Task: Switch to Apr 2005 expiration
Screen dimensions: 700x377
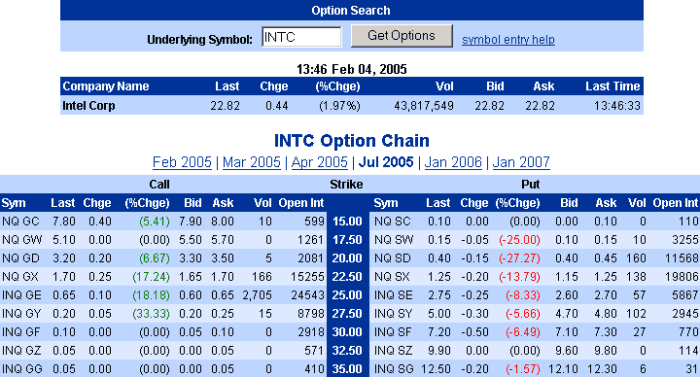Action: (320, 162)
